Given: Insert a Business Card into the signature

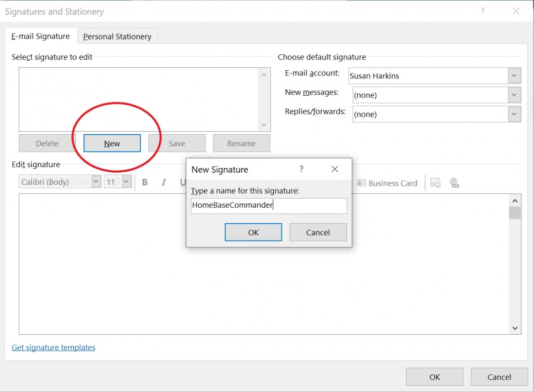Looking at the screenshot, I should (x=387, y=183).
